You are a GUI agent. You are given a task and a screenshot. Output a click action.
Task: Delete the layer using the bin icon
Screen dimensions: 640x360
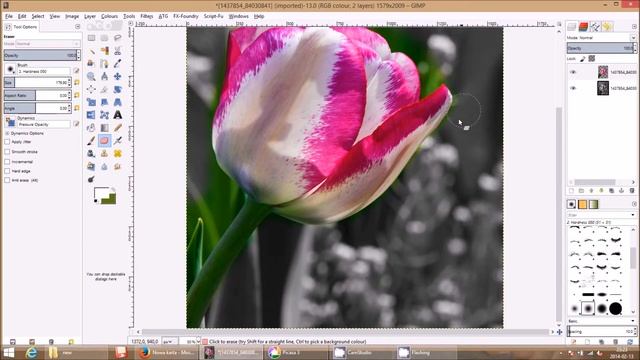tap(631, 191)
